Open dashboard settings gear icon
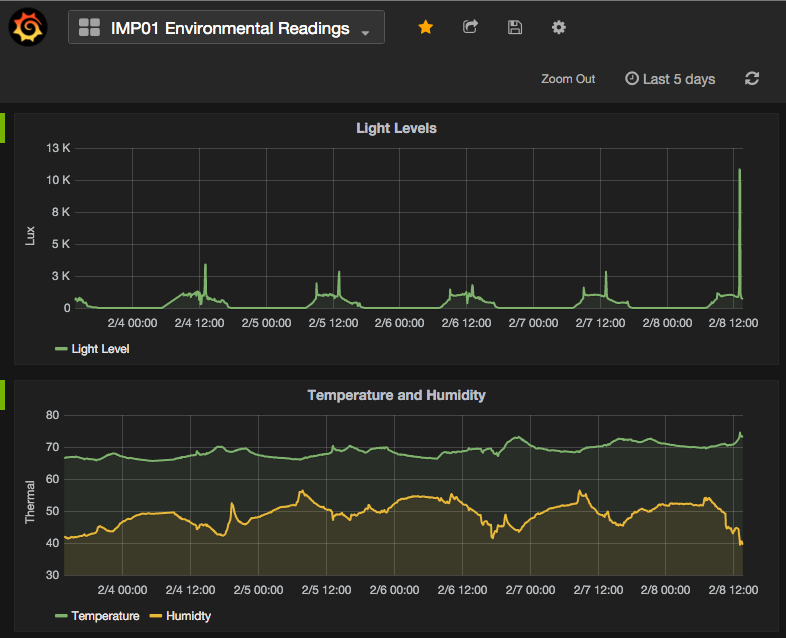This screenshot has height=638, width=786. click(559, 28)
